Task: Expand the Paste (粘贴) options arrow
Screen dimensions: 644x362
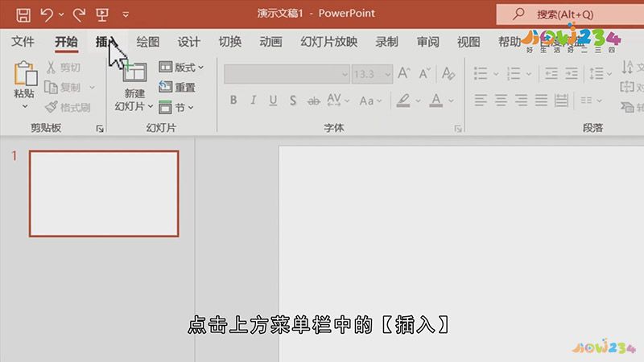Action: 25,106
